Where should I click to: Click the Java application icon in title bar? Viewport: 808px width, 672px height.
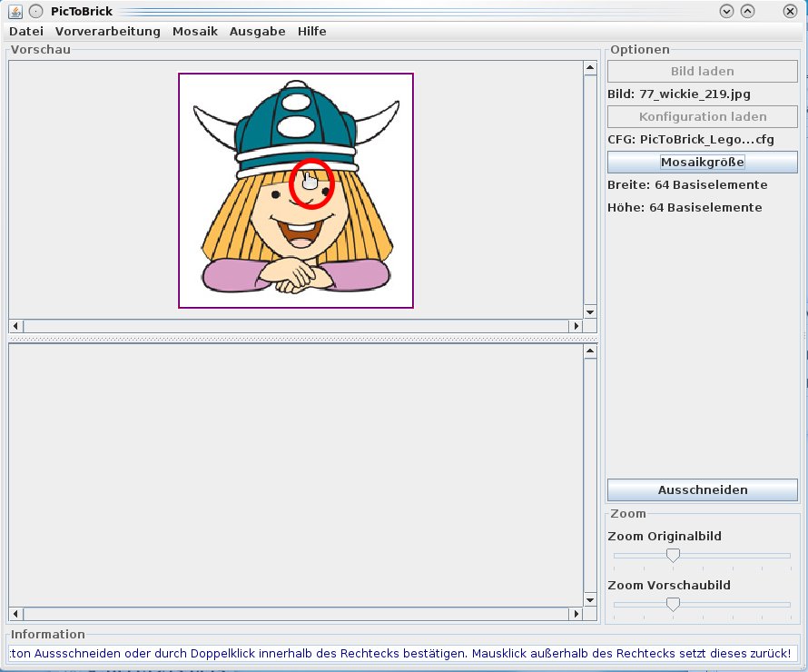15,11
